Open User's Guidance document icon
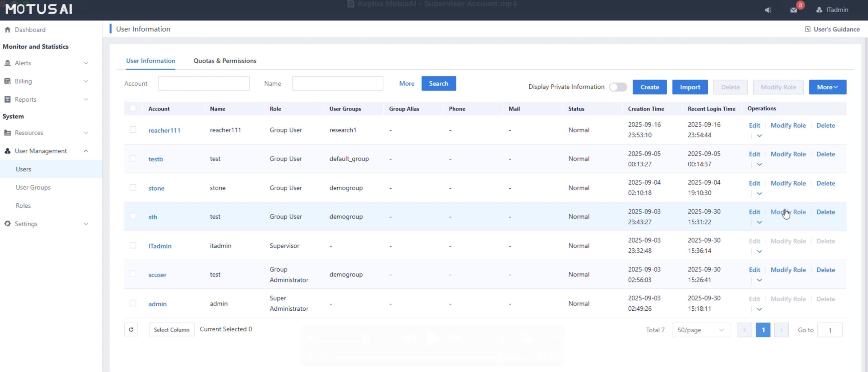This screenshot has width=868, height=372. pos(808,29)
